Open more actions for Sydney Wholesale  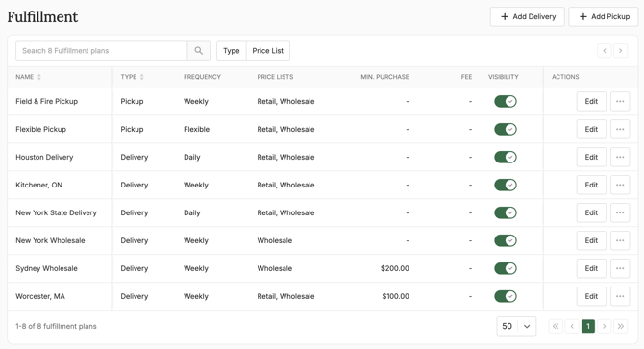pyautogui.click(x=620, y=268)
